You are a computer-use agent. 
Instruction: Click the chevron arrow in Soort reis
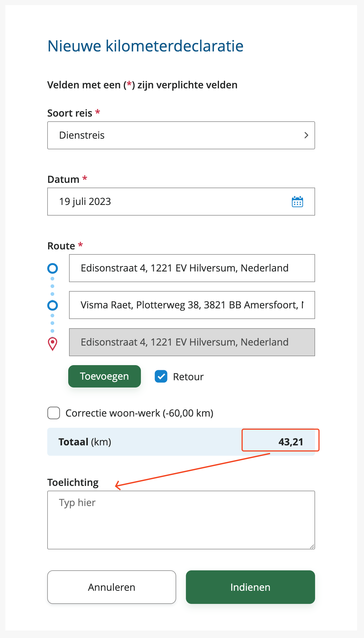[x=306, y=135]
